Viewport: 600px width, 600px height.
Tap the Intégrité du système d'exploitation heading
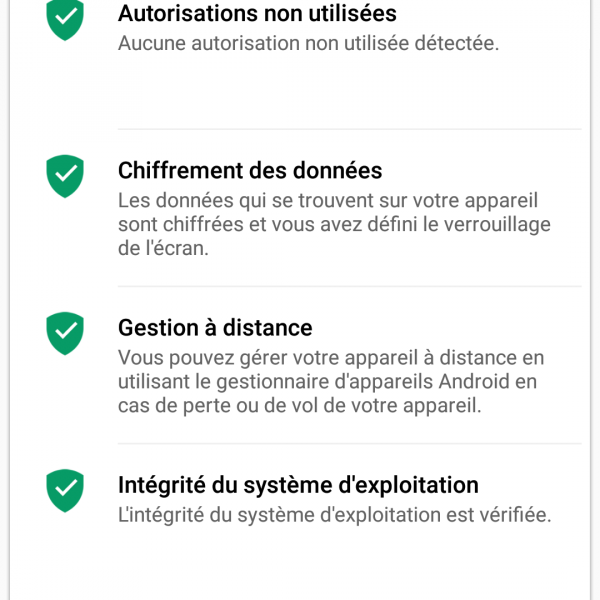click(298, 485)
